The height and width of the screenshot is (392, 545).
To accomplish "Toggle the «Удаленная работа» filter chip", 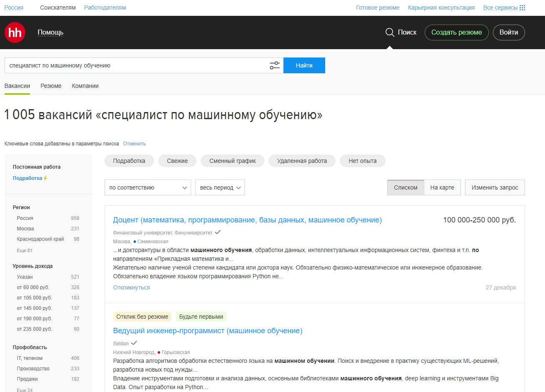I will [301, 161].
